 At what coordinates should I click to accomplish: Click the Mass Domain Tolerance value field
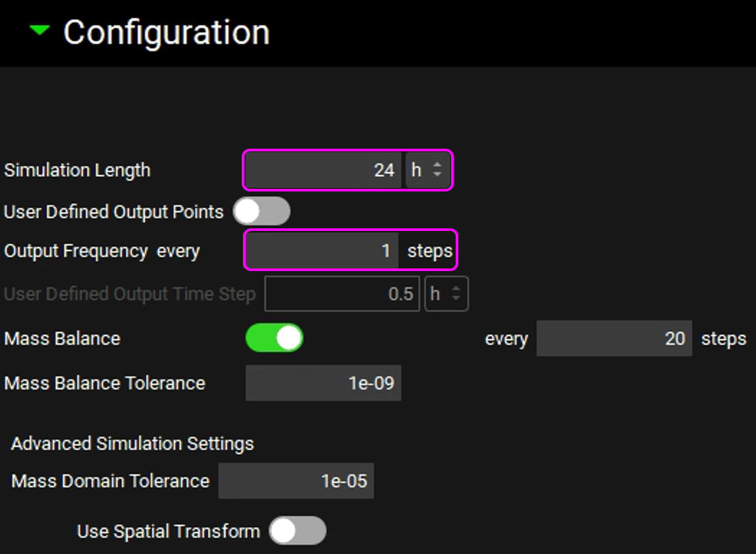(296, 481)
